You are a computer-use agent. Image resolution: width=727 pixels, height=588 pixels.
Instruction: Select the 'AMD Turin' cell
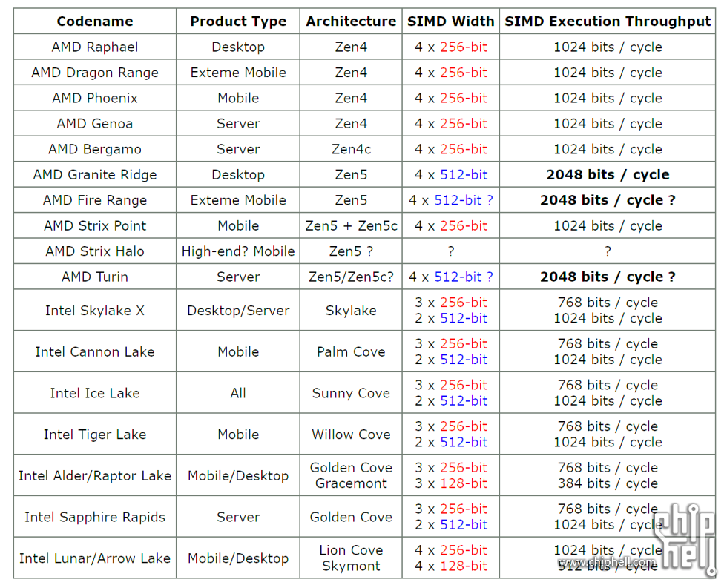pyautogui.click(x=95, y=276)
